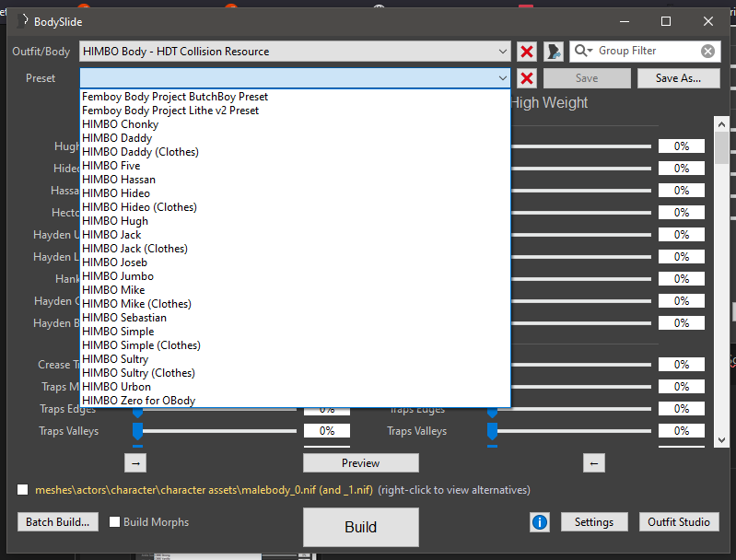This screenshot has width=736, height=560.
Task: Choose the HIMBO Hugh preset
Action: (x=296, y=221)
